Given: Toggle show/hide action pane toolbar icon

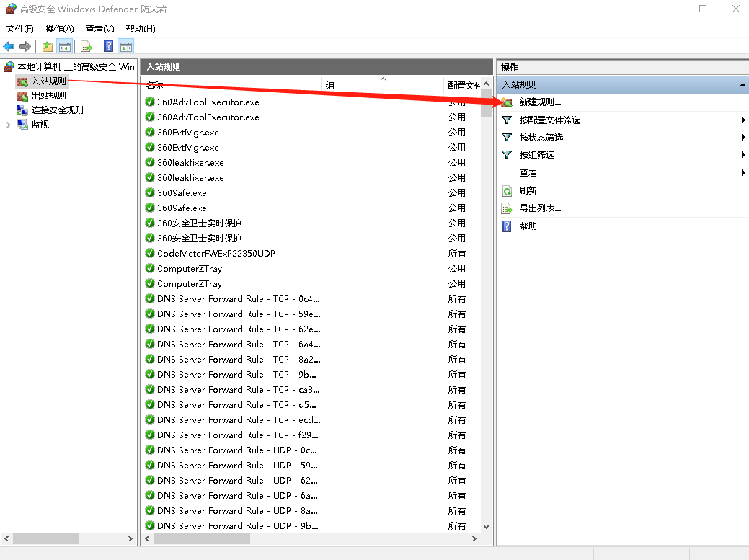Looking at the screenshot, I should click(x=126, y=47).
